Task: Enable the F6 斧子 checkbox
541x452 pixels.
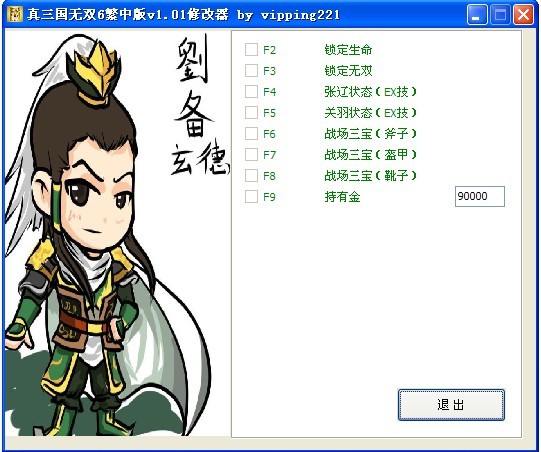Action: click(x=251, y=134)
